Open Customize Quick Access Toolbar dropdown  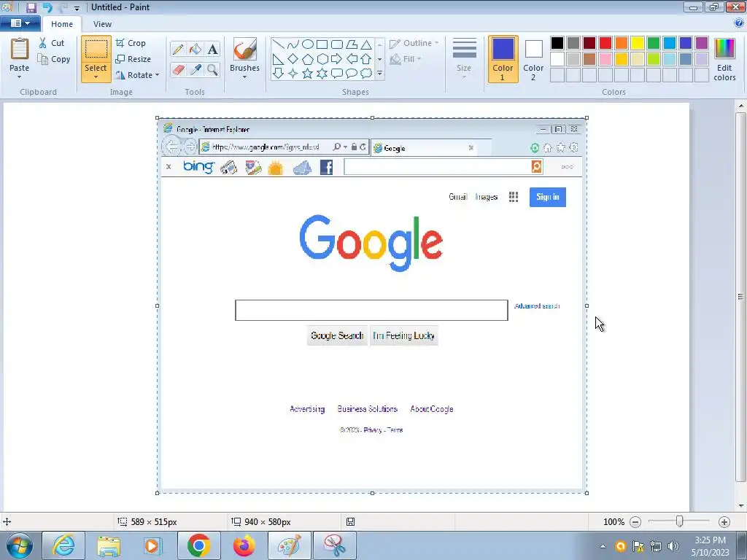click(77, 8)
